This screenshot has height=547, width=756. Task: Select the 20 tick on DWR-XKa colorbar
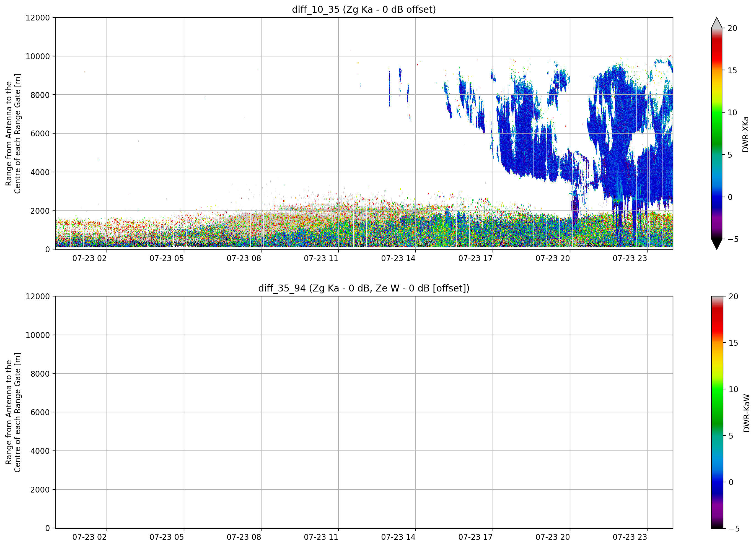(x=732, y=28)
